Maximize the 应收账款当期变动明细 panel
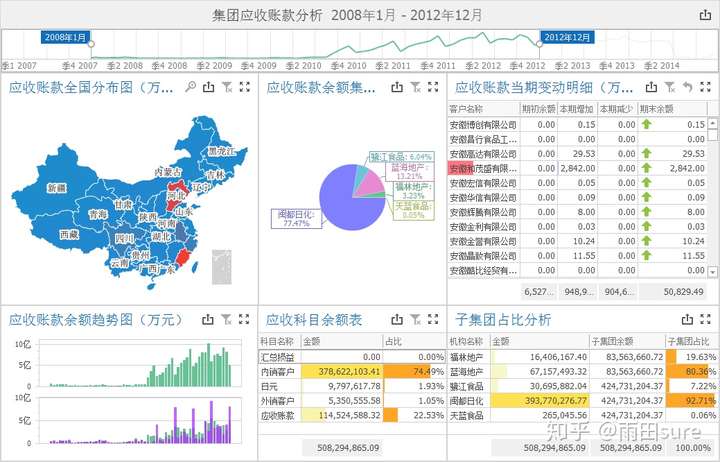The image size is (720, 462). pos(705,86)
